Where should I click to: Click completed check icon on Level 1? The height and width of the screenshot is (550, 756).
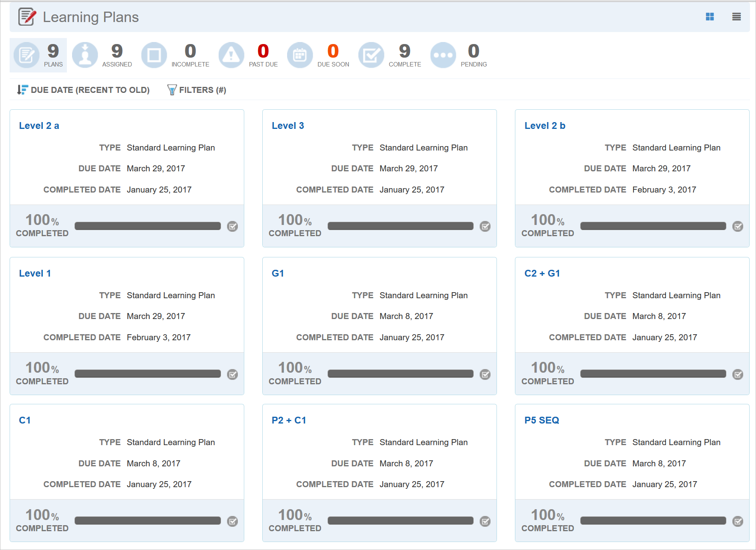point(233,374)
